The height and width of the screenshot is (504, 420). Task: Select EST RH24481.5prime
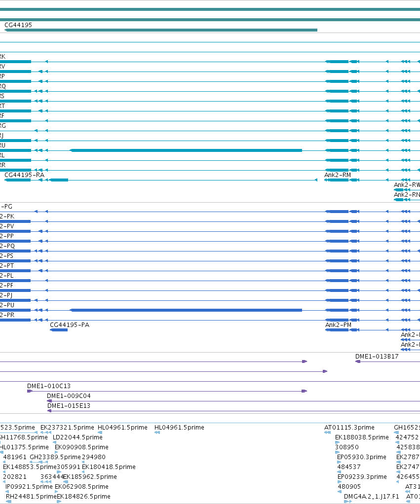[x=31, y=497]
